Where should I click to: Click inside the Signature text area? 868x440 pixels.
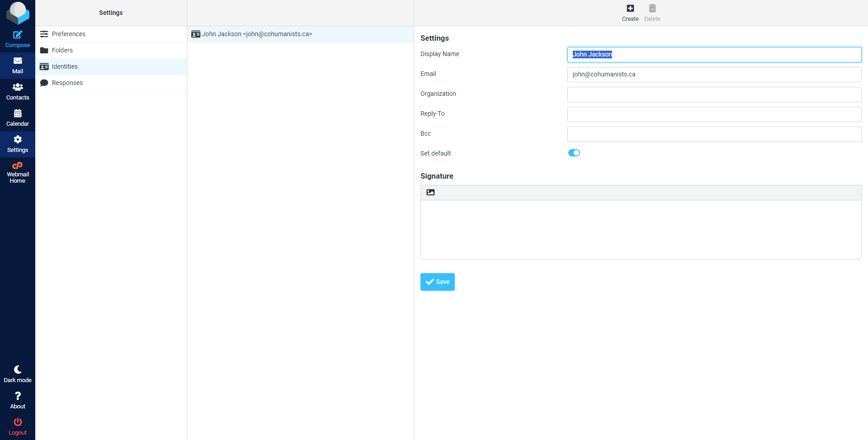(641, 230)
